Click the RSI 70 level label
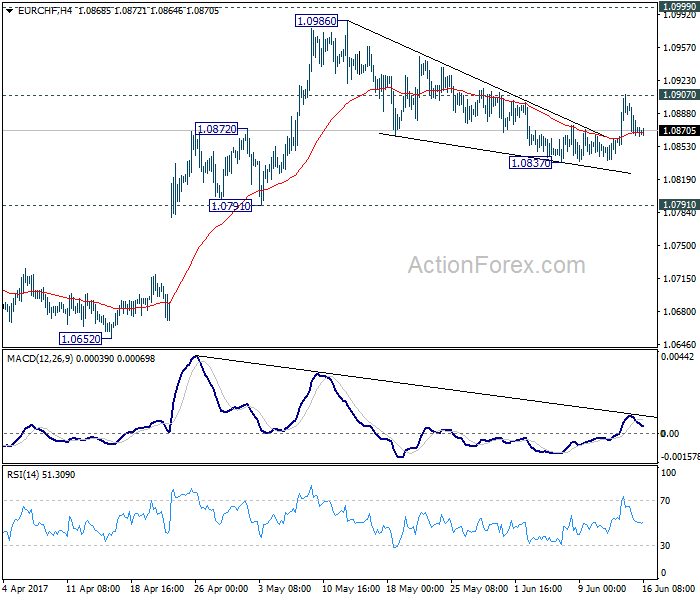Viewport: 700px width, 600px height. tap(665, 501)
